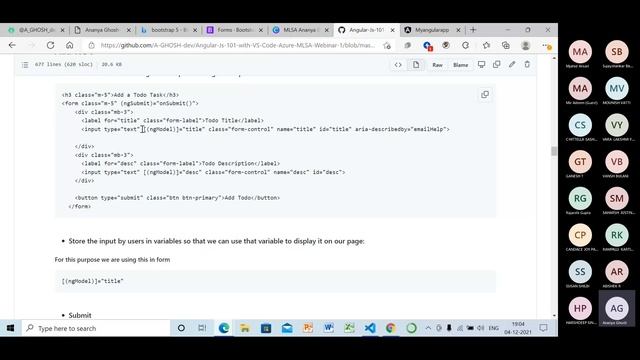This screenshot has width=640, height=360.
Task: Copy raw file contents
Action: click(497, 64)
